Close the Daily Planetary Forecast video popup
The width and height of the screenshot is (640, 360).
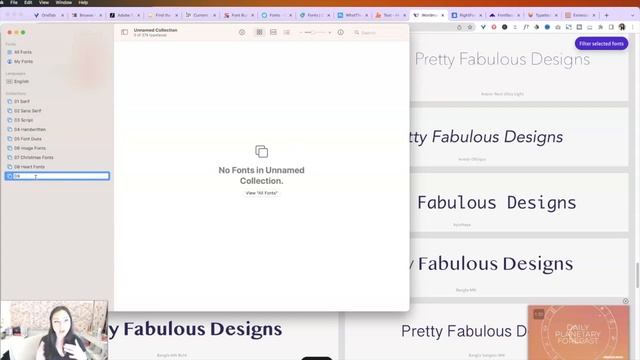point(625,301)
